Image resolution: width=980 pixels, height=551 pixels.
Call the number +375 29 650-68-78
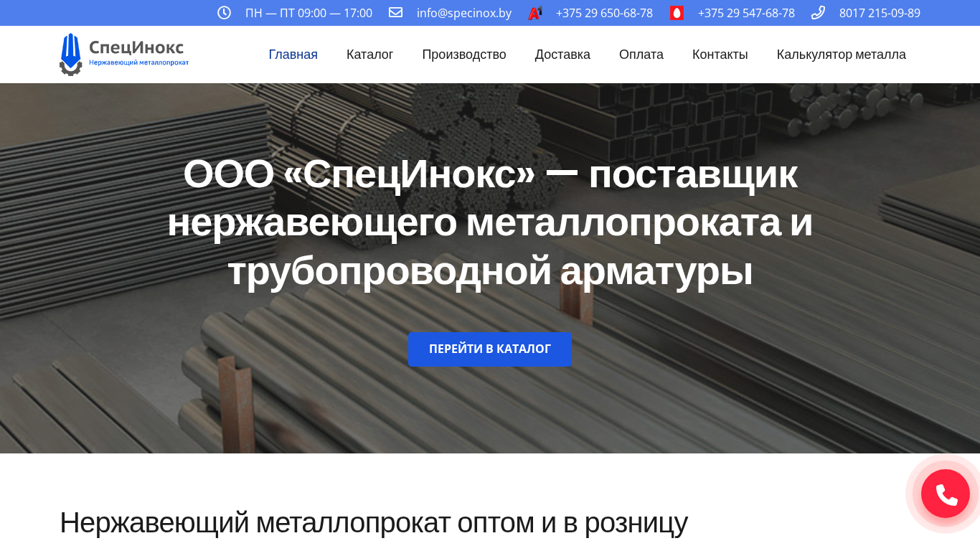pyautogui.click(x=604, y=13)
